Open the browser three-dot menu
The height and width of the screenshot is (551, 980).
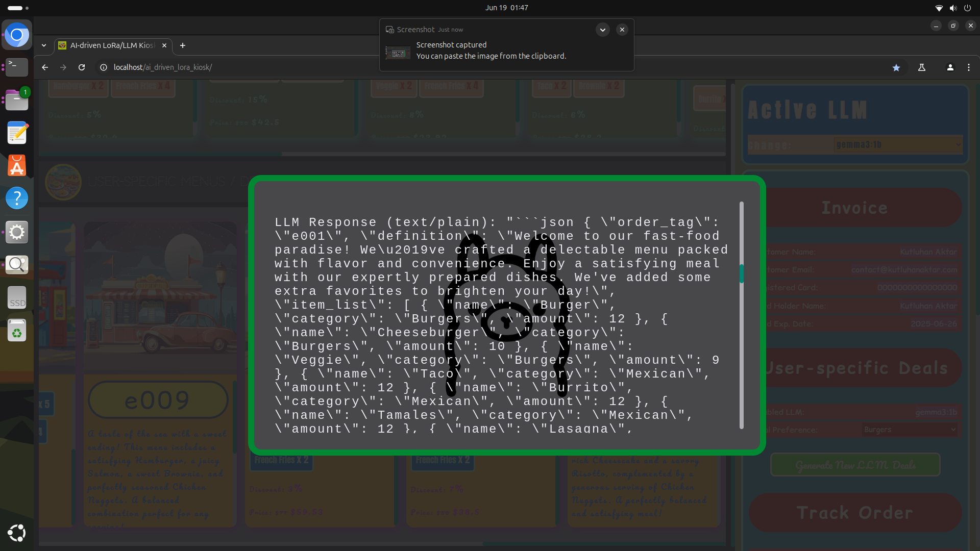pyautogui.click(x=969, y=67)
